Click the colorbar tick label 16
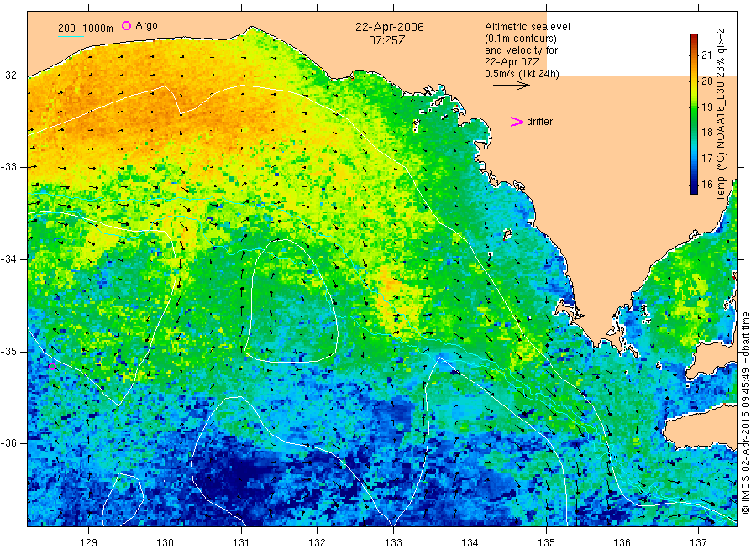 pyautogui.click(x=706, y=185)
